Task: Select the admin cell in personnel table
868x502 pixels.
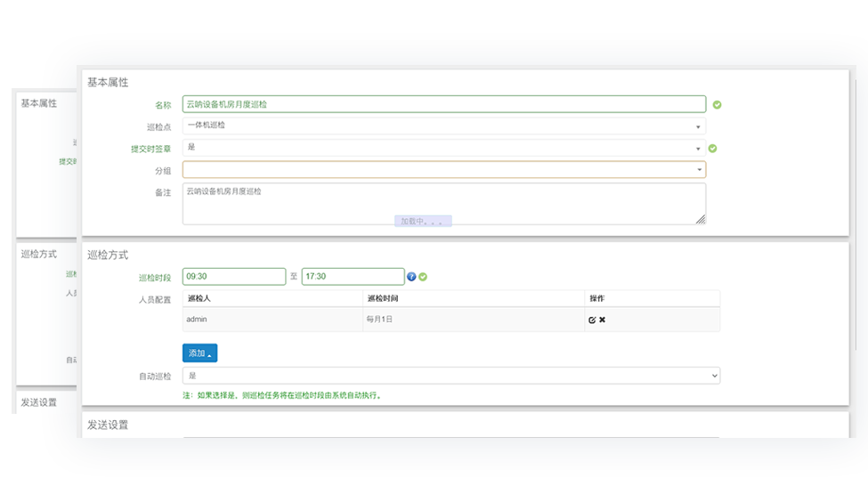Action: [198, 319]
